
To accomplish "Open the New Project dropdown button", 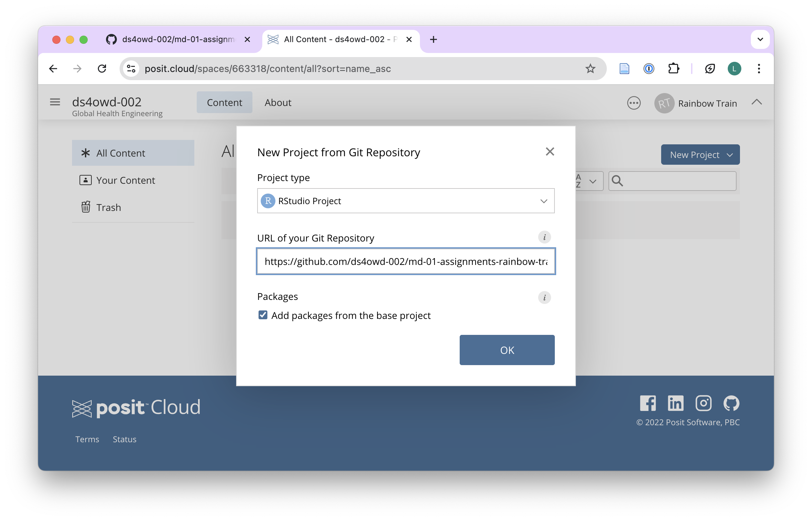I will tap(700, 155).
